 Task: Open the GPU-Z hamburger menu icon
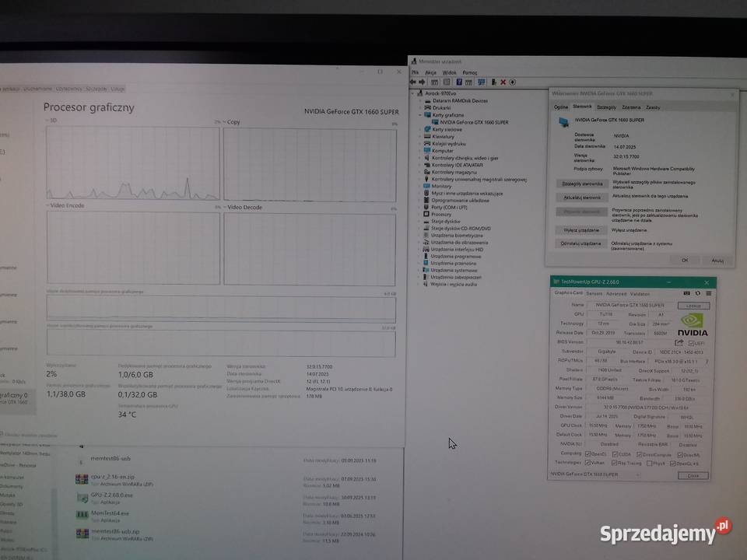click(x=708, y=293)
